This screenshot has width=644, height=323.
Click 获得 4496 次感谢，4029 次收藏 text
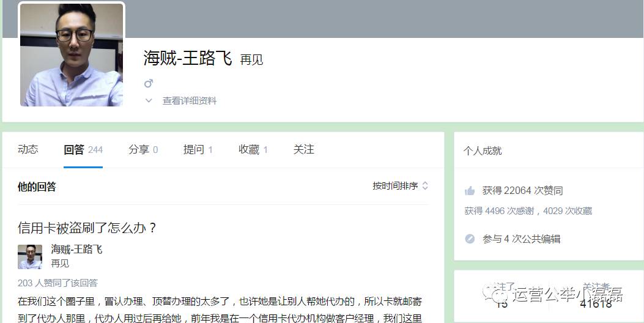(528, 211)
